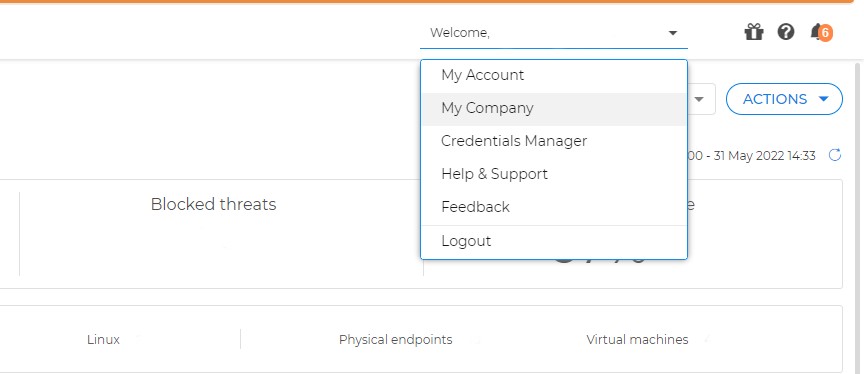Refresh the dashboard with the circular arrow icon
This screenshot has height=374, width=864.
tap(835, 155)
